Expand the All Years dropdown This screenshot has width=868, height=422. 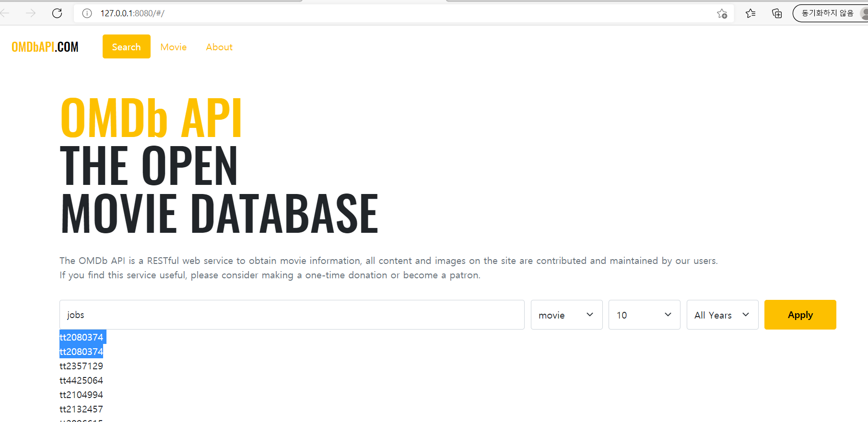tap(723, 315)
